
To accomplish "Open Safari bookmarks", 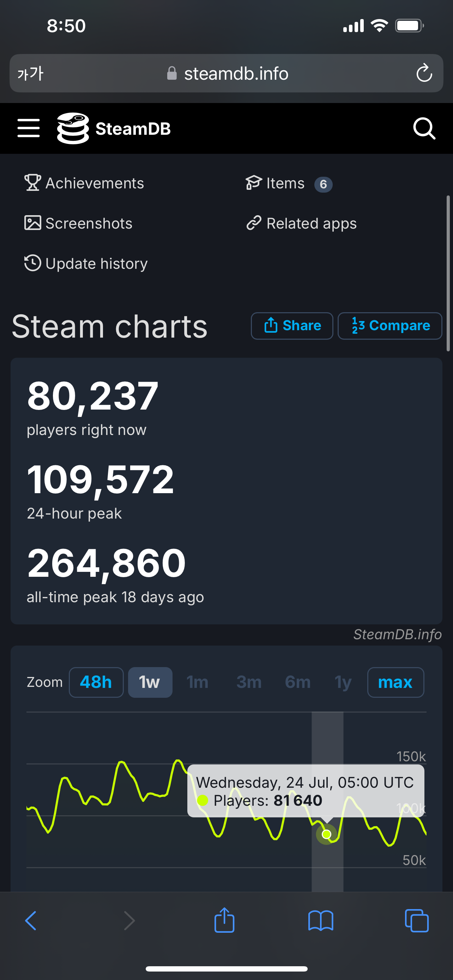I will (x=320, y=921).
